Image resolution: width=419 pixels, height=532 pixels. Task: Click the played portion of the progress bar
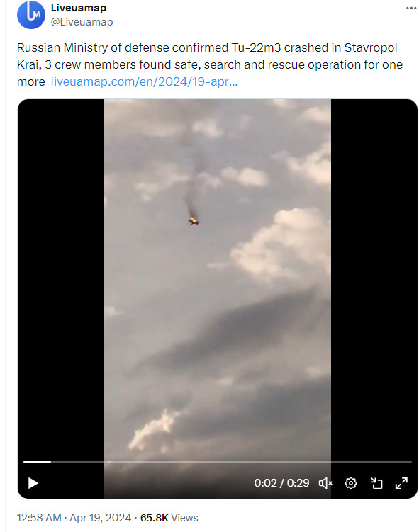pos(37,462)
